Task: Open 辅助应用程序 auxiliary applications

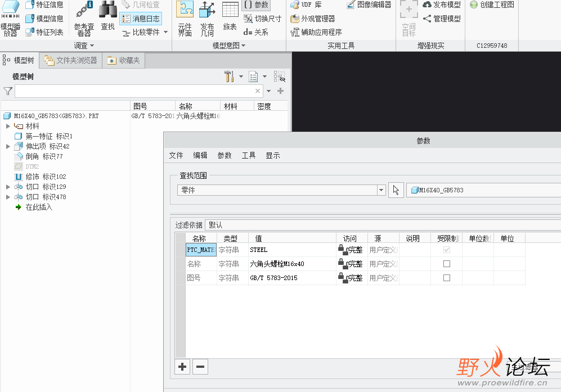Action: tap(316, 32)
